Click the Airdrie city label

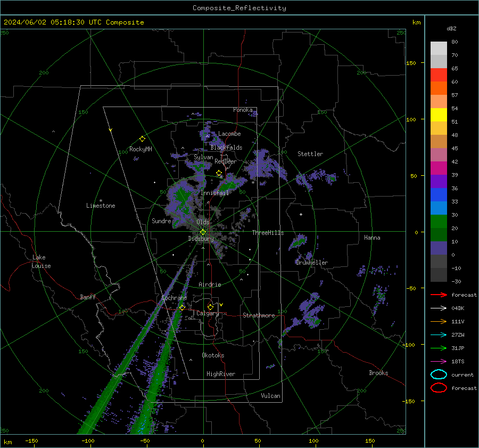210,284
